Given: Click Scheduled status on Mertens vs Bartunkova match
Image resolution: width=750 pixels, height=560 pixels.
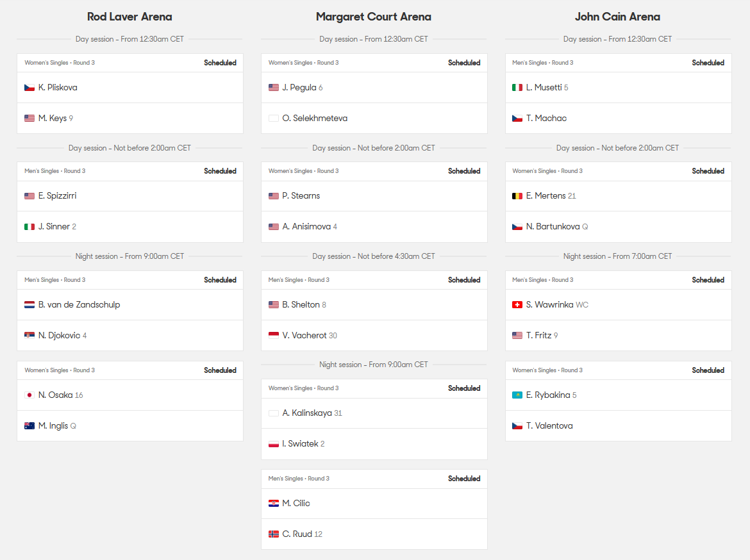Looking at the screenshot, I should pos(708,171).
